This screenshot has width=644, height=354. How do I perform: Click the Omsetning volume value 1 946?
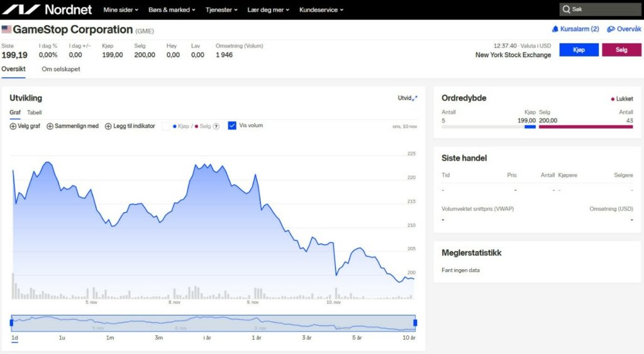pyautogui.click(x=225, y=55)
